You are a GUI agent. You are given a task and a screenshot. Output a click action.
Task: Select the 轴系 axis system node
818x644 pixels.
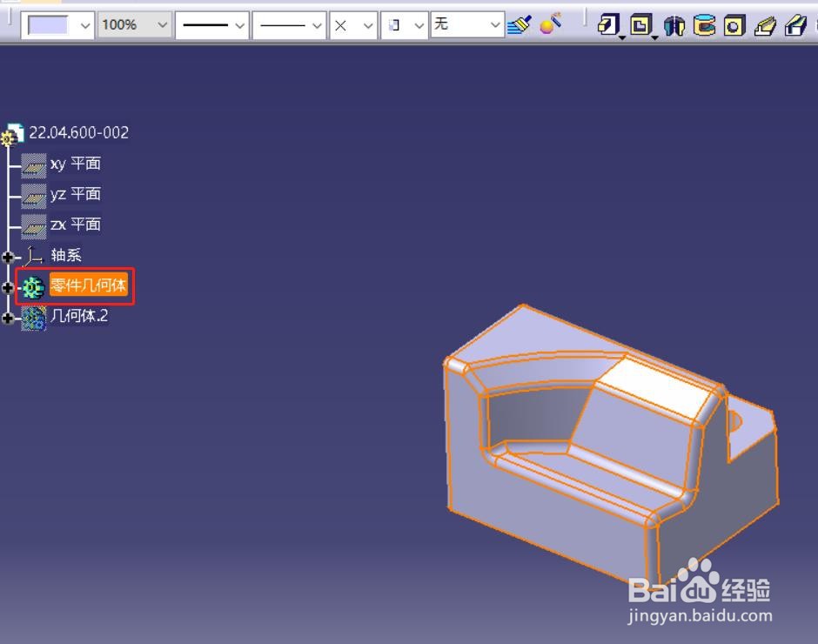point(66,255)
